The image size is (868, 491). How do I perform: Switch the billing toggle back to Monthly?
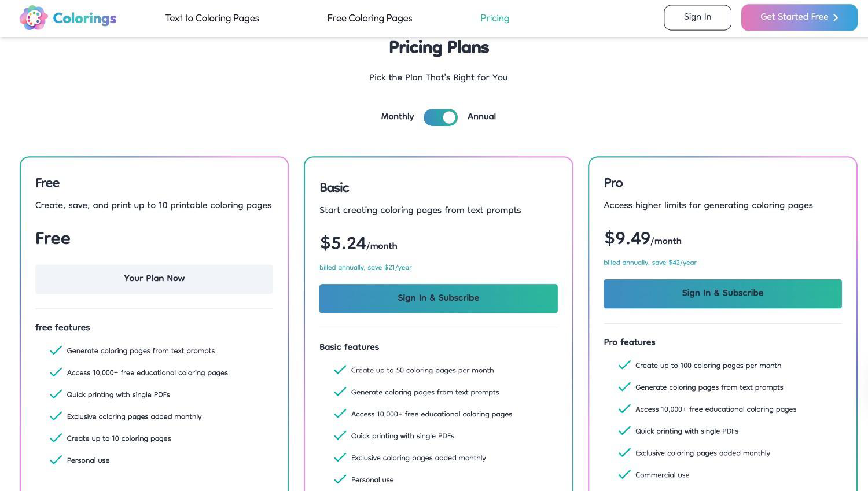(440, 117)
